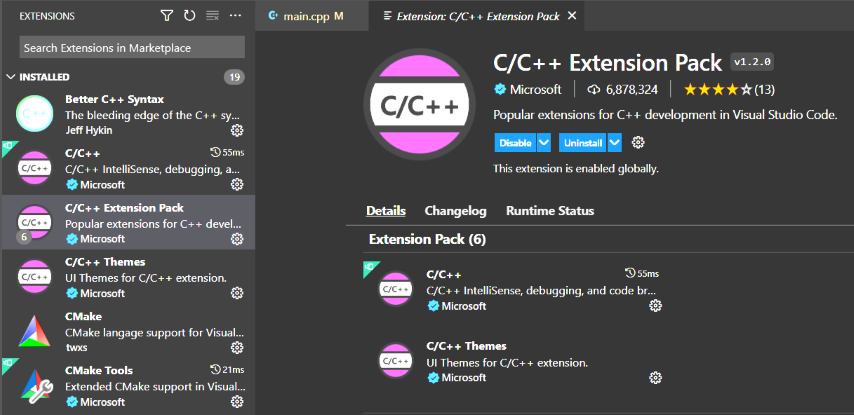Click the Microsoft verified publisher badge in header
854x415 pixels.
(500, 89)
